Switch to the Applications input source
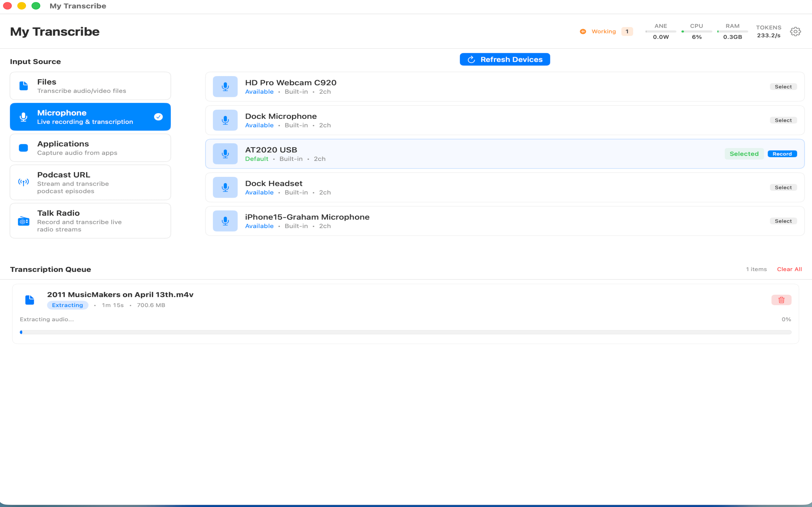The height and width of the screenshot is (507, 812). [90, 148]
